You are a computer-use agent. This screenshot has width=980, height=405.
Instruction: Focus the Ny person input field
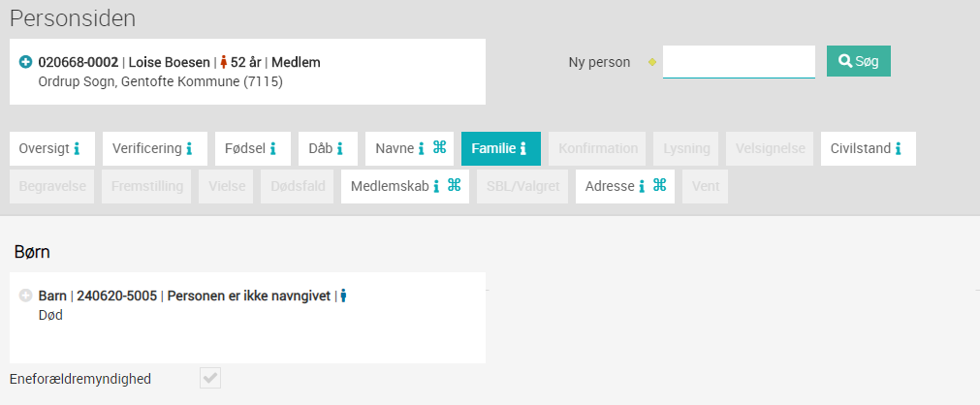(x=739, y=62)
